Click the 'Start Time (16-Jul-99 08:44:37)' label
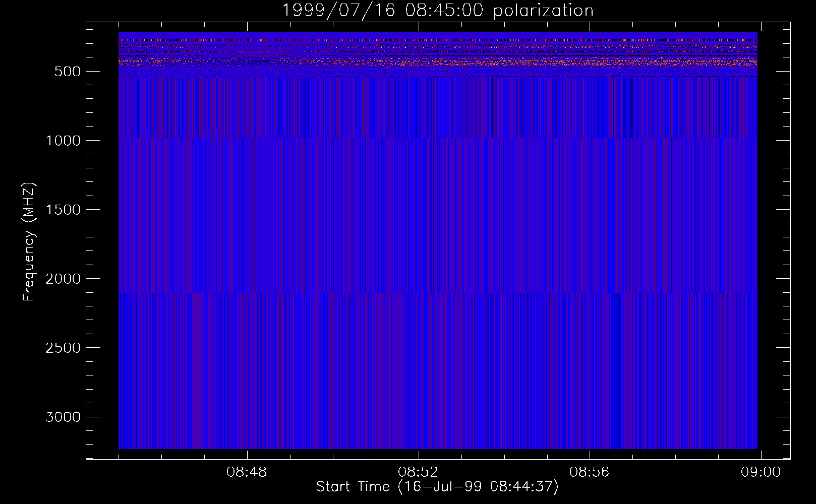Viewport: 816px width, 504px height. (437, 487)
